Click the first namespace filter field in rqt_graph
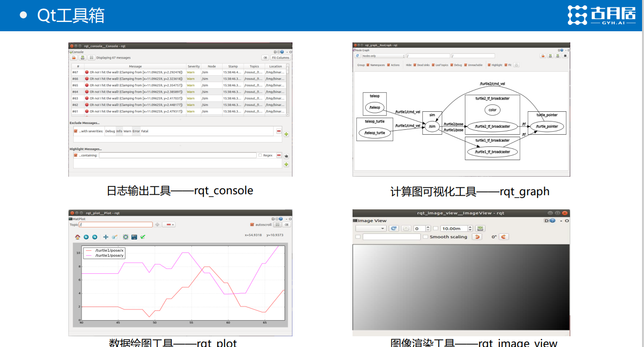This screenshot has height=347, width=644. 428,56
